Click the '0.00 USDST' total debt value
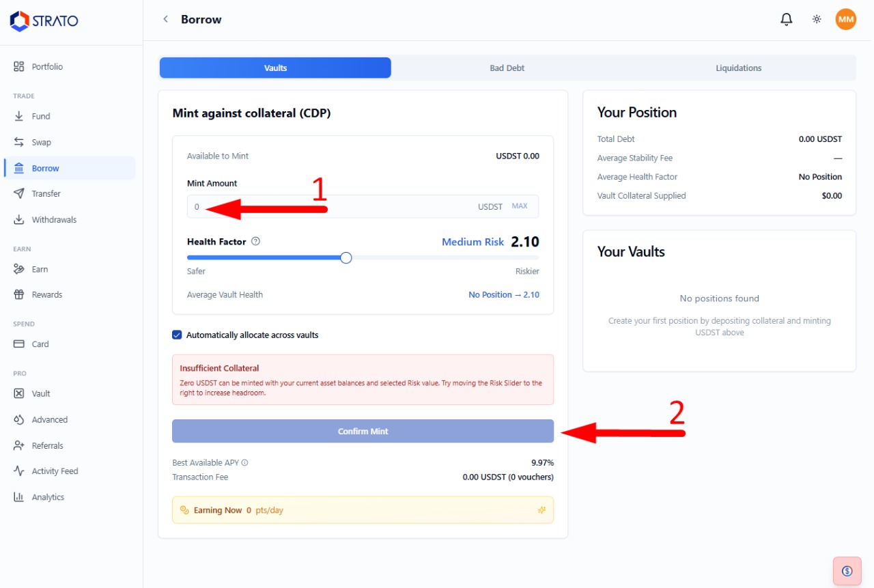This screenshot has height=588, width=874. pos(820,139)
